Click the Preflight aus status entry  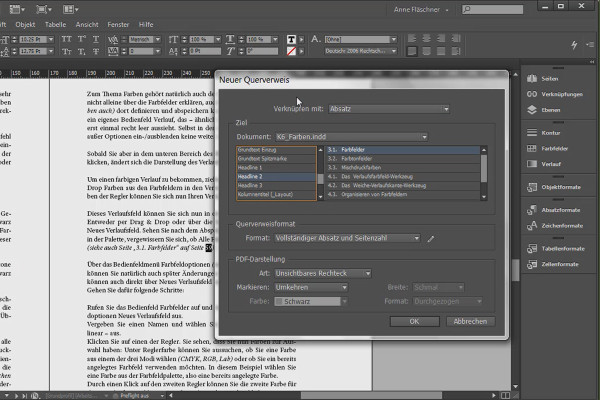click(x=135, y=396)
